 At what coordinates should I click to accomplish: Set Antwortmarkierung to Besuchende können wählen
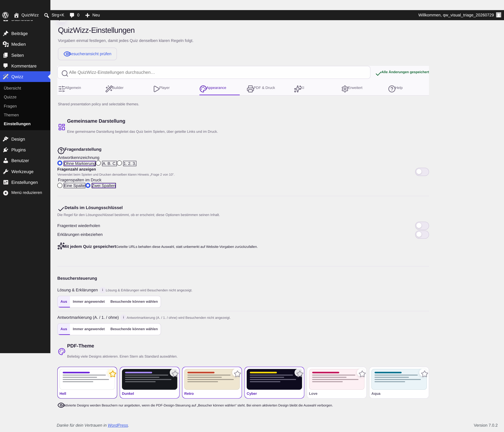[134, 329]
